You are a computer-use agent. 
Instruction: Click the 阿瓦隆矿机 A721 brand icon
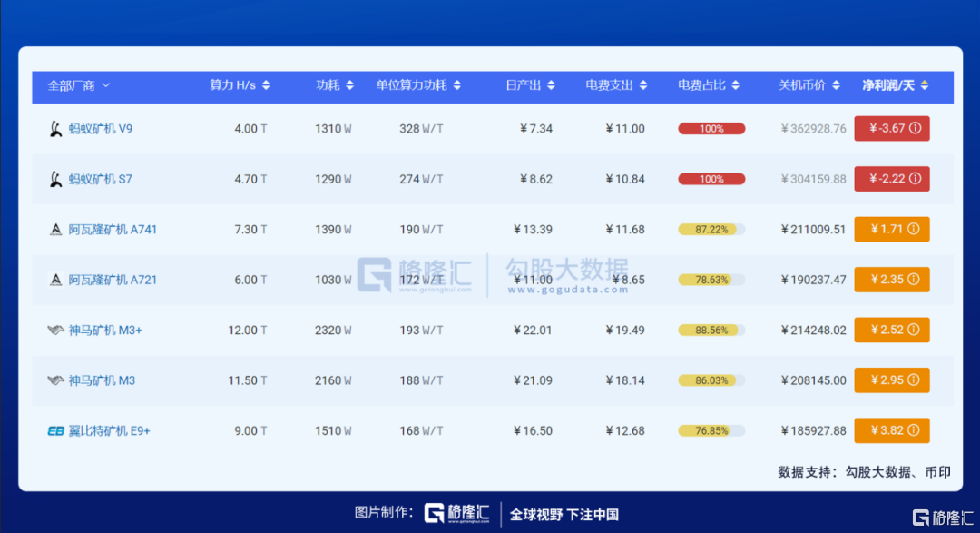pyautogui.click(x=55, y=280)
